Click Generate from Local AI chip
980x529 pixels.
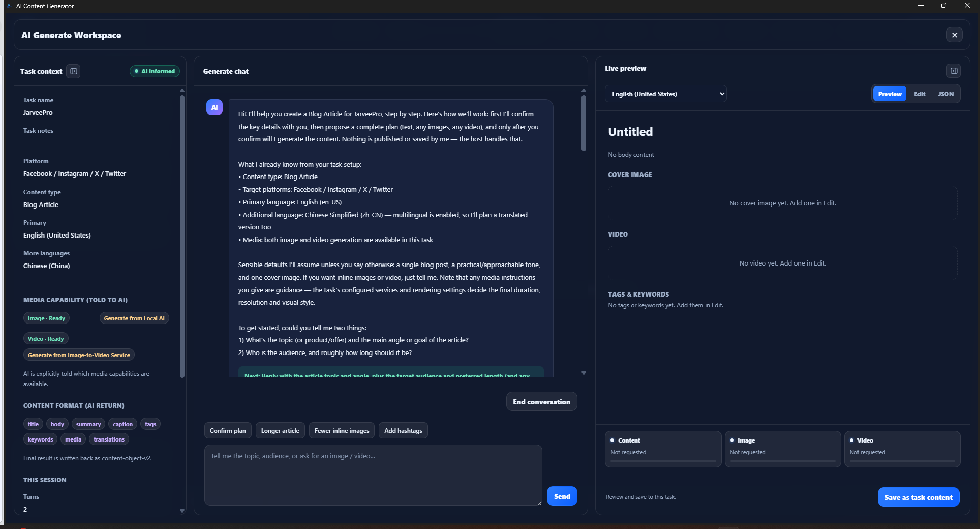134,318
